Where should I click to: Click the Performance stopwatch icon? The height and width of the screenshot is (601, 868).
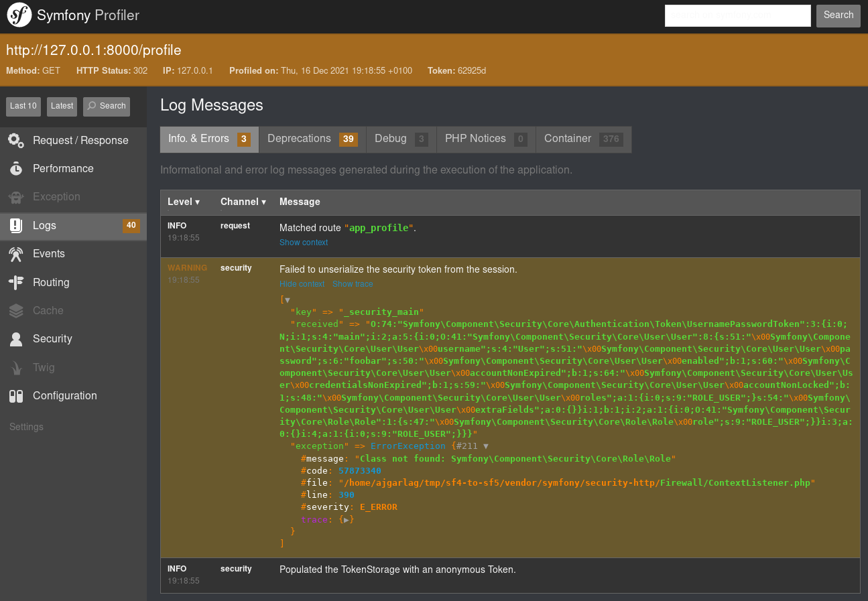[16, 169]
